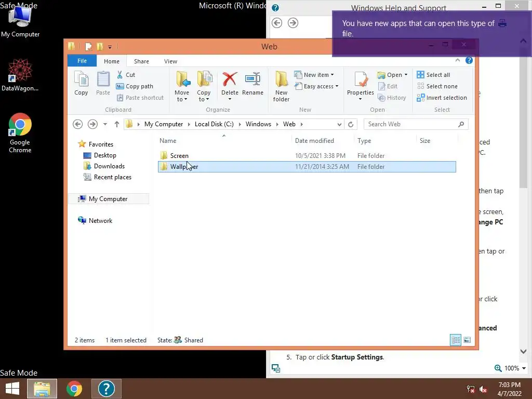Select Network in the navigation pane
532x399 pixels.
[x=95, y=220]
